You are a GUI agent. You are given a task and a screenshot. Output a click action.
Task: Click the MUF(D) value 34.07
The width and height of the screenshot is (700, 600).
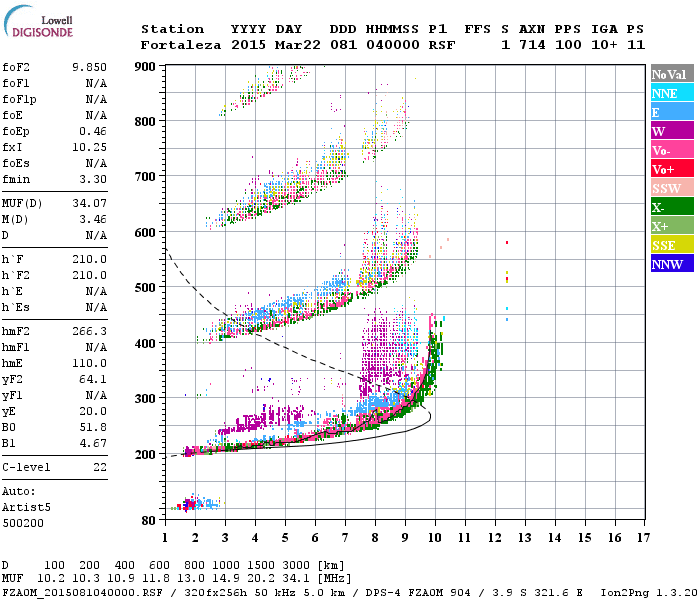click(x=89, y=204)
